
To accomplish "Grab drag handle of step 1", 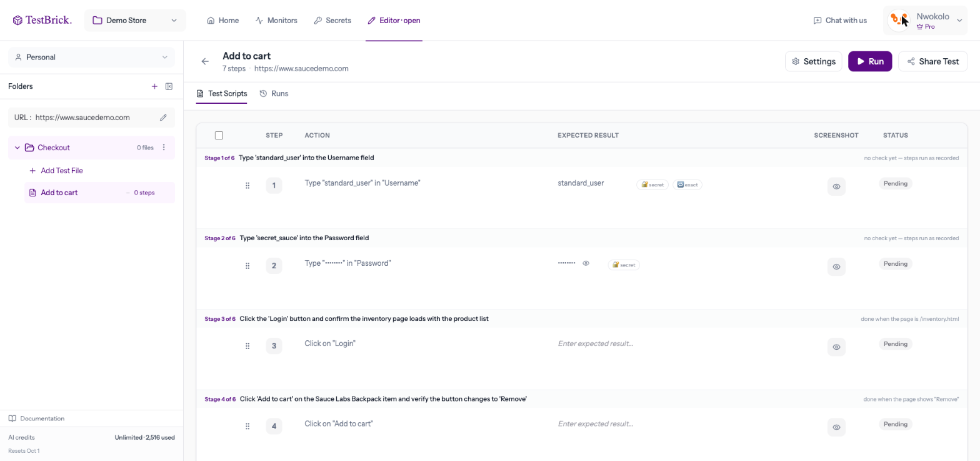I will coord(247,186).
